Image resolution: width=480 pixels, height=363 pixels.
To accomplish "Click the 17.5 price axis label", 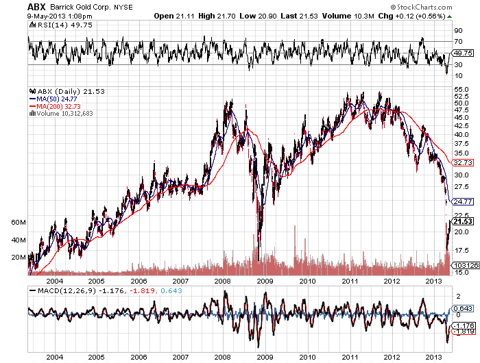I will point(461,250).
